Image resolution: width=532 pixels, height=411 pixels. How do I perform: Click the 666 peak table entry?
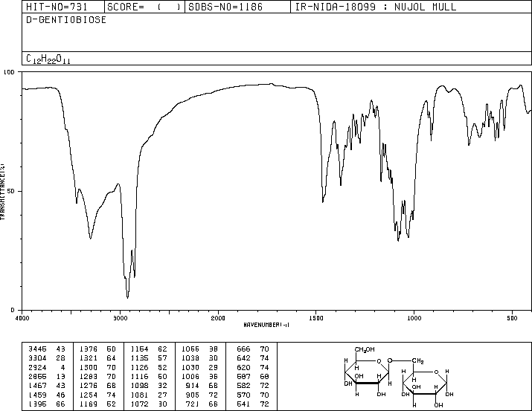coord(253,349)
